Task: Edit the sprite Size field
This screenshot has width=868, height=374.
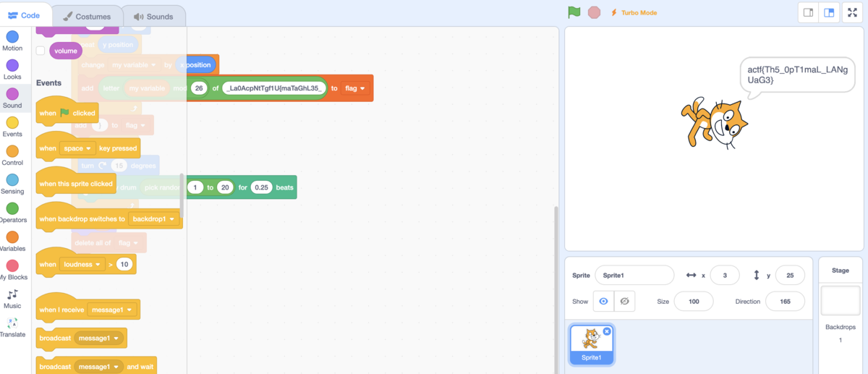Action: (694, 301)
